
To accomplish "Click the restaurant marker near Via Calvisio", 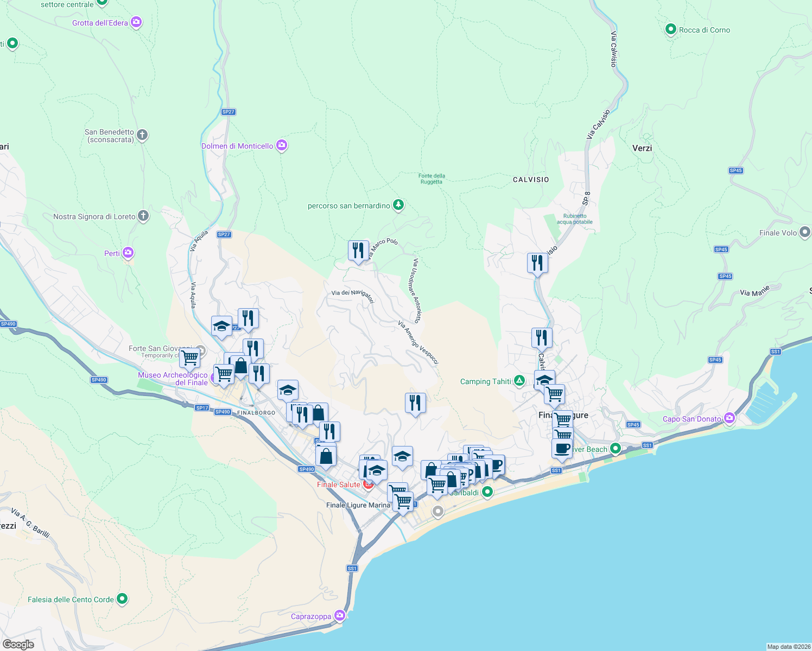I will click(x=537, y=264).
